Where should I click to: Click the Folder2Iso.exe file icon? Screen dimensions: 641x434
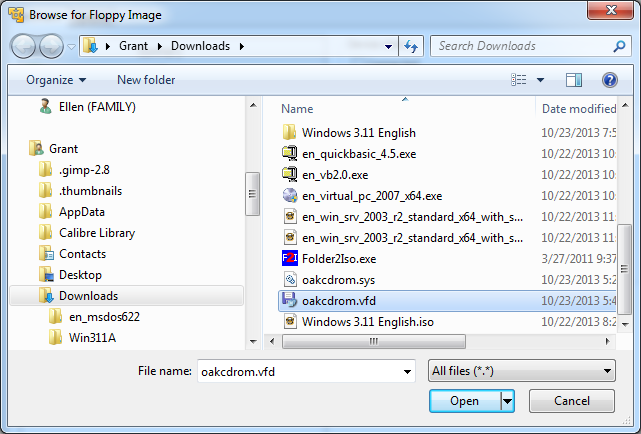290,258
